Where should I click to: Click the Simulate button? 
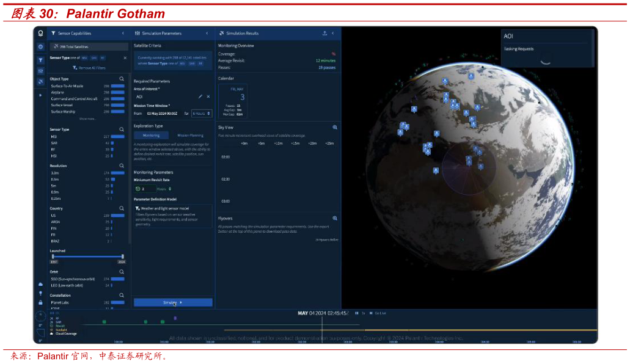[x=173, y=302]
